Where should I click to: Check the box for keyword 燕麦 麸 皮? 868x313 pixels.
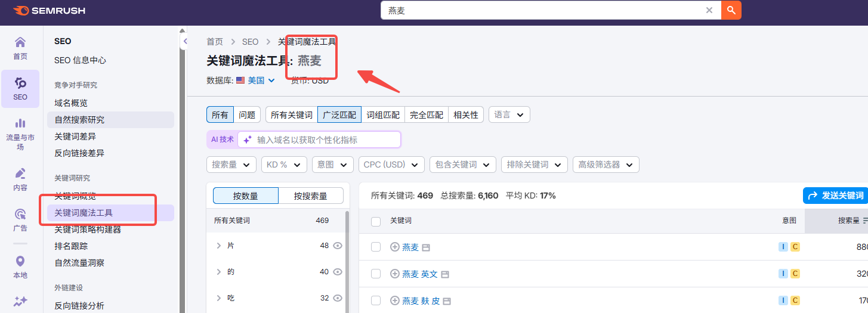click(x=376, y=300)
